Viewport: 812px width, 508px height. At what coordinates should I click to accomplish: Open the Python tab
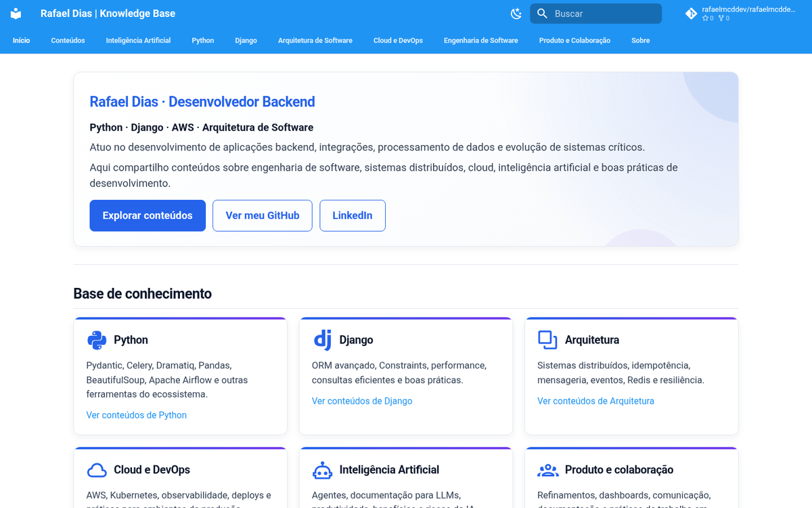(202, 41)
